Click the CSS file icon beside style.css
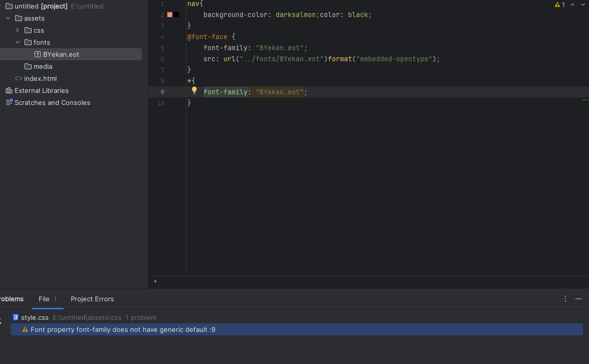 pyautogui.click(x=16, y=317)
